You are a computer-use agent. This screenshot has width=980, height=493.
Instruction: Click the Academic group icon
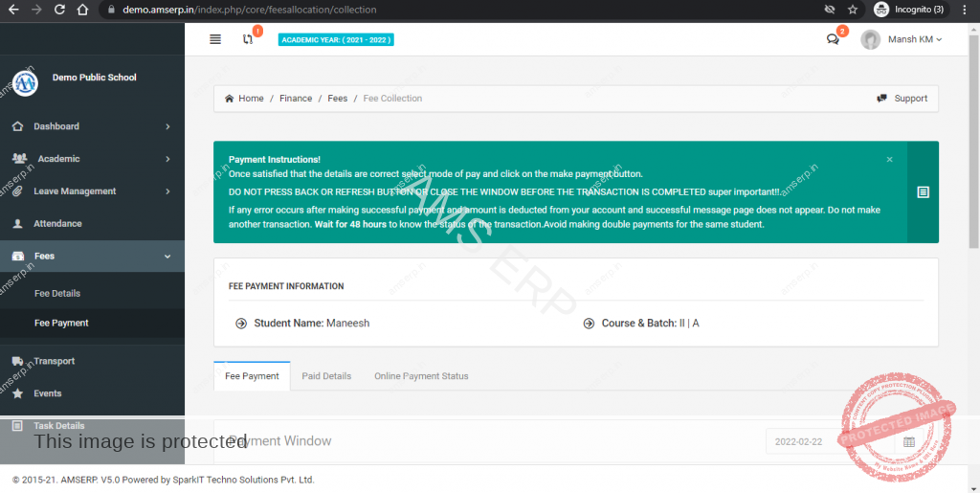click(x=19, y=159)
